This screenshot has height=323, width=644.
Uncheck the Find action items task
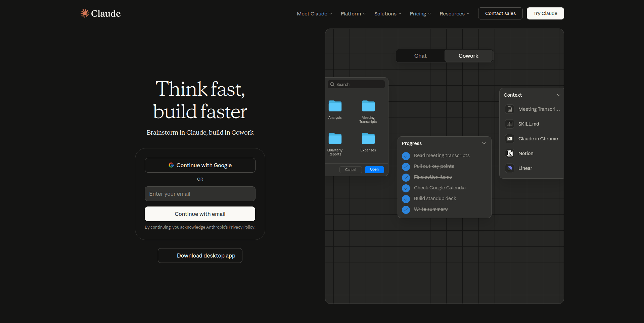click(406, 177)
